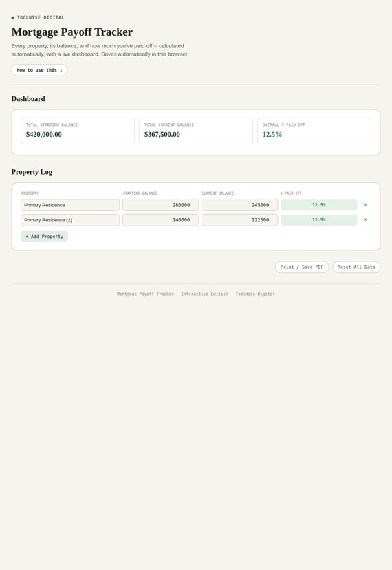Click the 140000 starting balance field
Viewport: 392px width, 570px height.
161,220
